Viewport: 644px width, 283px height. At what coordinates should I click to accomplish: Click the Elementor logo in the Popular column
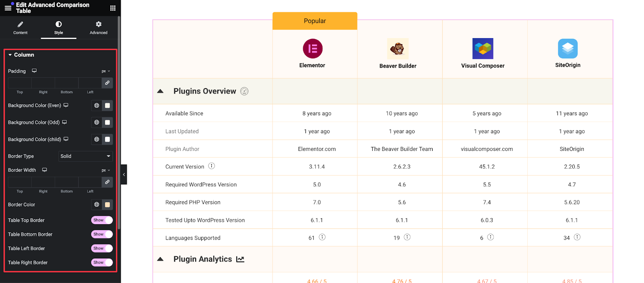click(x=312, y=49)
